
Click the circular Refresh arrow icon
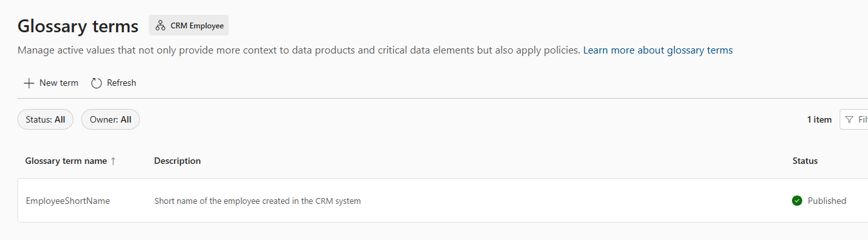coord(97,83)
